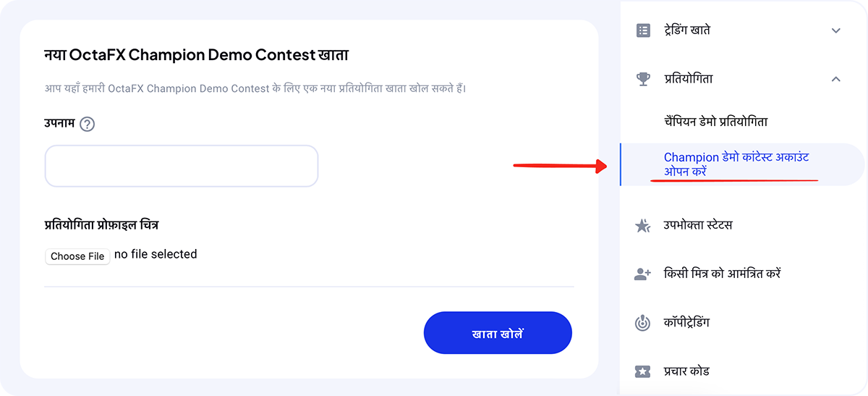Focus the उपनाम nickname input field
The image size is (868, 396).
pos(182,166)
